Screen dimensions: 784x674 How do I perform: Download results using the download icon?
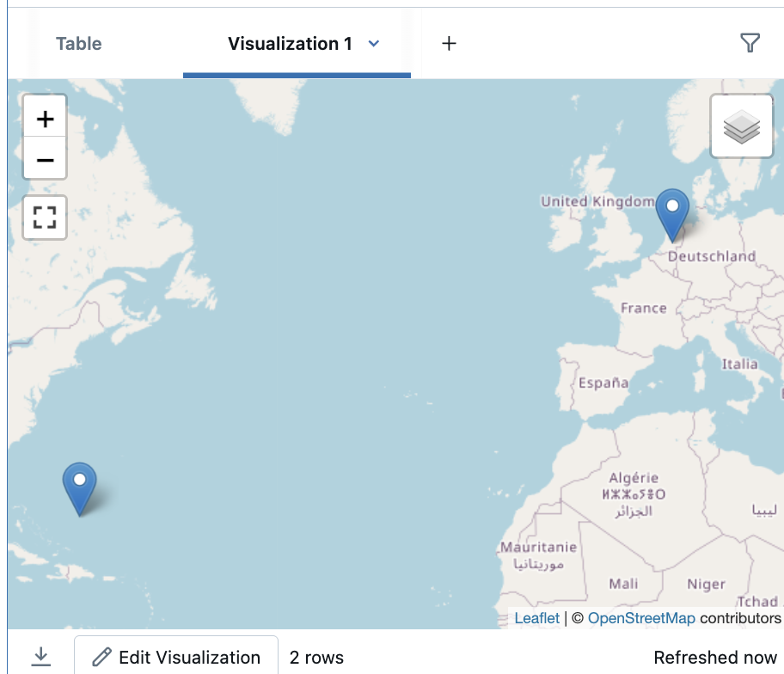(x=40, y=658)
